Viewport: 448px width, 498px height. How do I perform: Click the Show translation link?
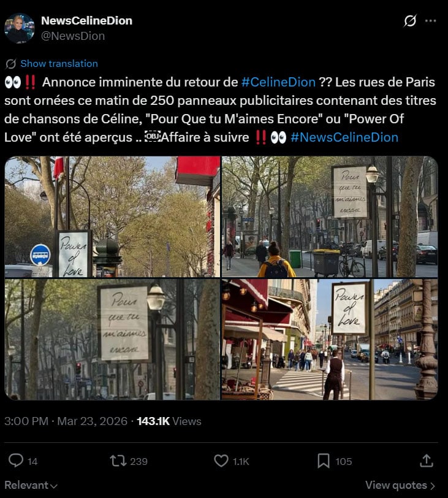click(x=59, y=64)
